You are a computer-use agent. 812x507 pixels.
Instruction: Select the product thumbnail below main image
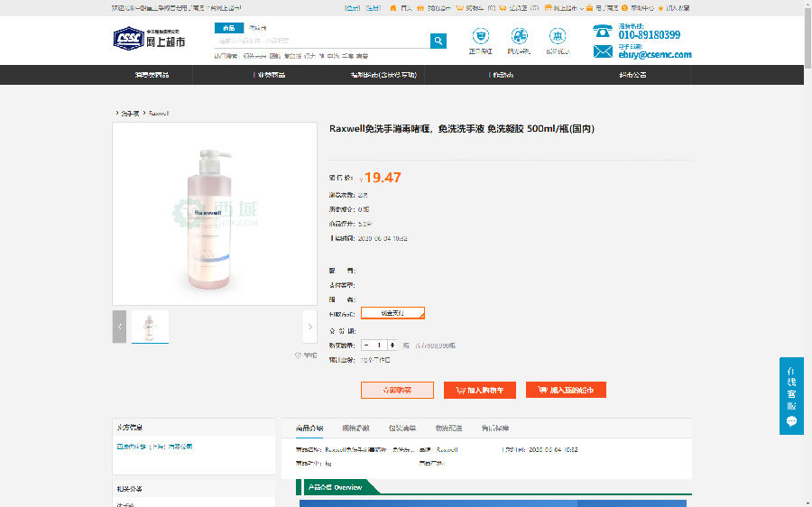coord(150,327)
